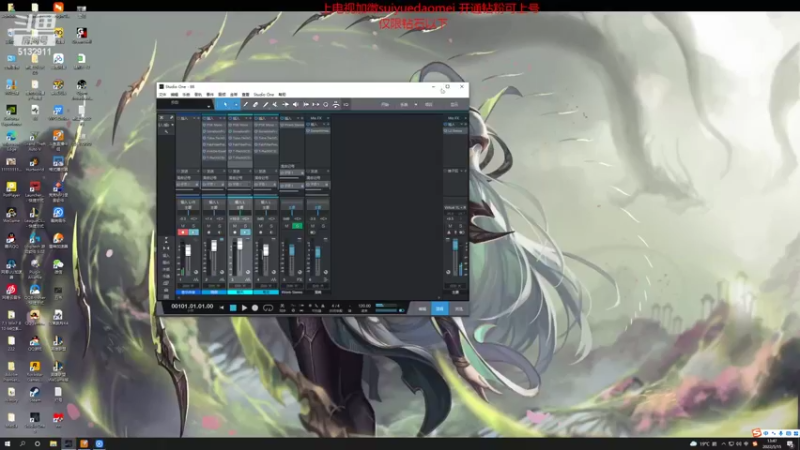Solo mixer channel 1
Image resolution: width=800 pixels, height=450 pixels.
(193, 226)
